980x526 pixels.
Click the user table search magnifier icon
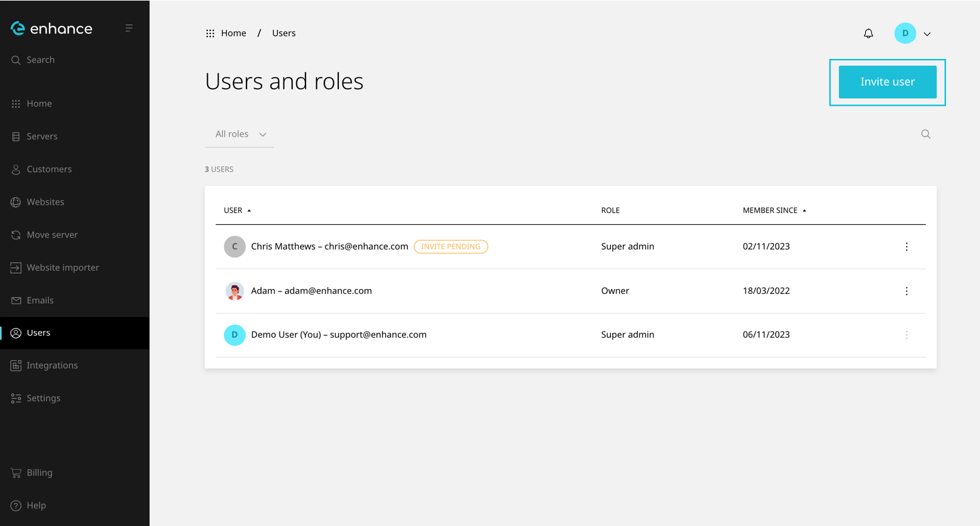[925, 134]
